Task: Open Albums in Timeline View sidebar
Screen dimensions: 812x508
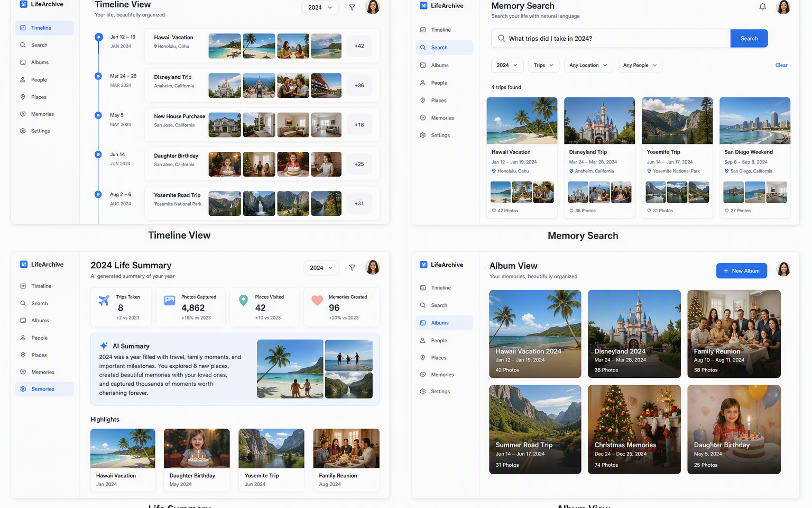Action: tap(44, 62)
